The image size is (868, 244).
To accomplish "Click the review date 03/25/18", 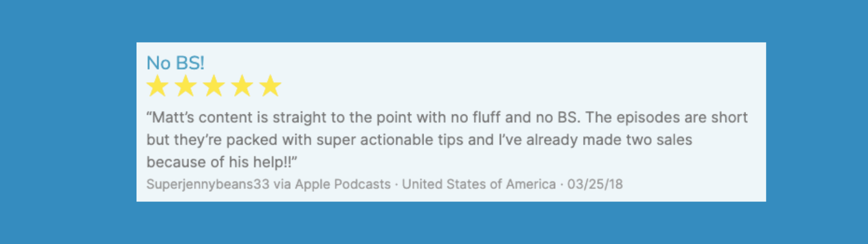I will [x=595, y=184].
